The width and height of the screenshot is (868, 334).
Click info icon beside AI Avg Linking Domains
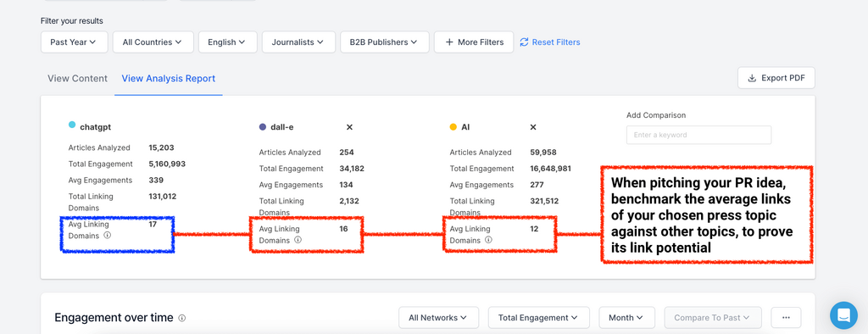[488, 240]
